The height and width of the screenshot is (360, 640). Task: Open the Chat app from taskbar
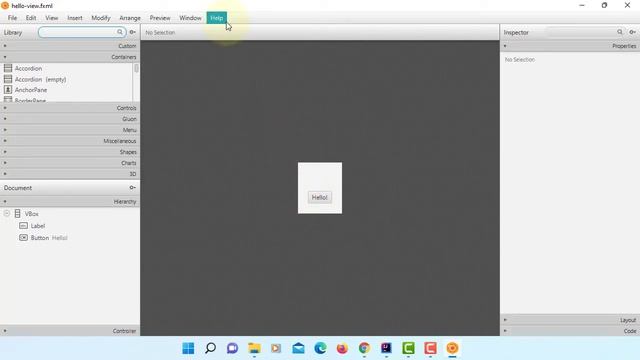[x=232, y=348]
